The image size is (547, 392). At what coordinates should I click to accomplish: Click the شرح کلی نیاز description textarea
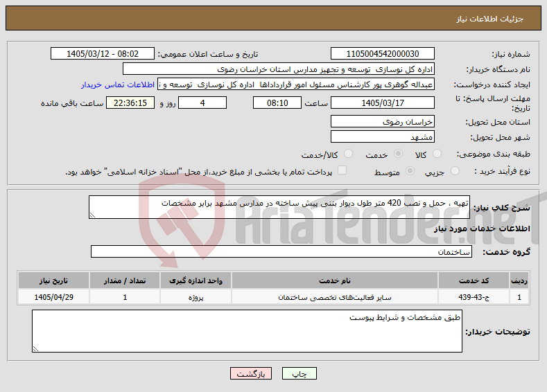pos(279,207)
